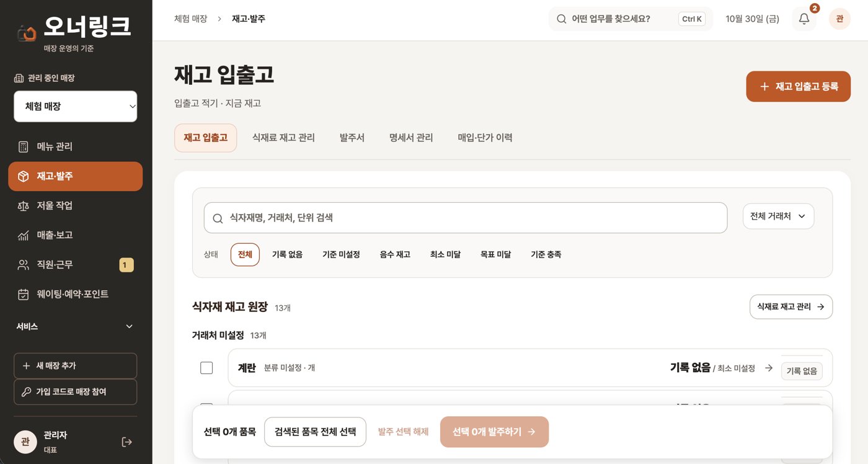The width and height of the screenshot is (868, 464).
Task: Filter by 음수 재고 status
Action: (x=395, y=254)
